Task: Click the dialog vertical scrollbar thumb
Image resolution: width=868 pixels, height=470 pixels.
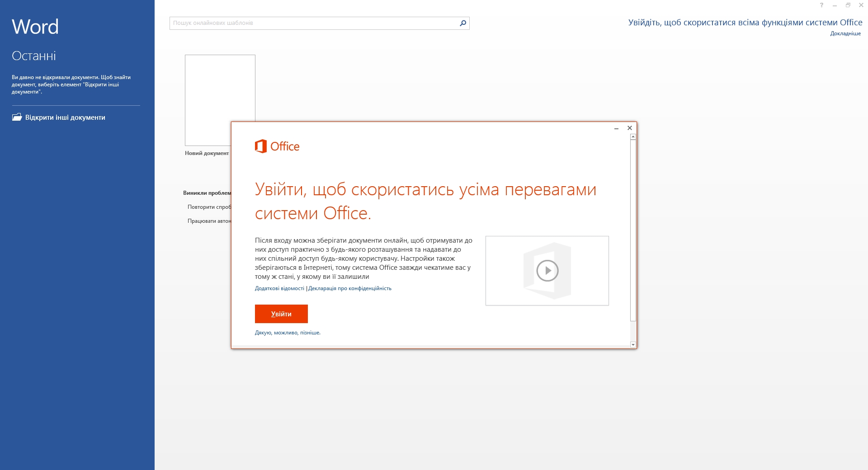Action: pos(633,230)
